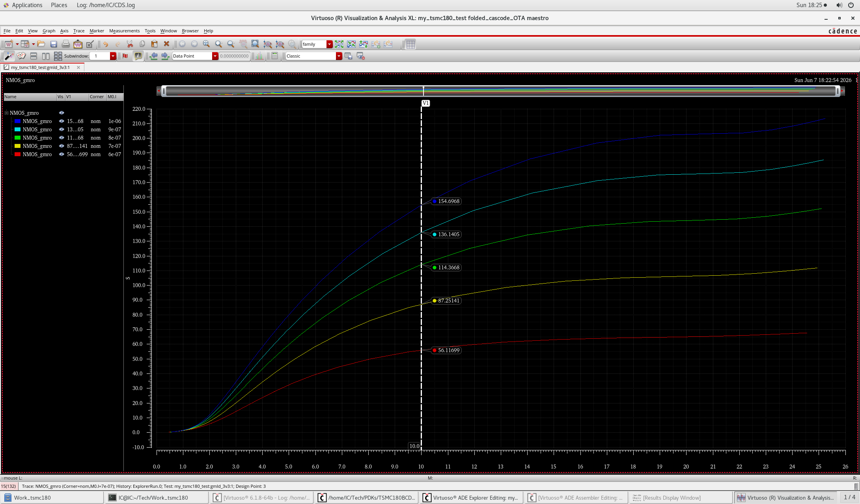
Task: Toggle the grid display icon
Action: (x=410, y=44)
